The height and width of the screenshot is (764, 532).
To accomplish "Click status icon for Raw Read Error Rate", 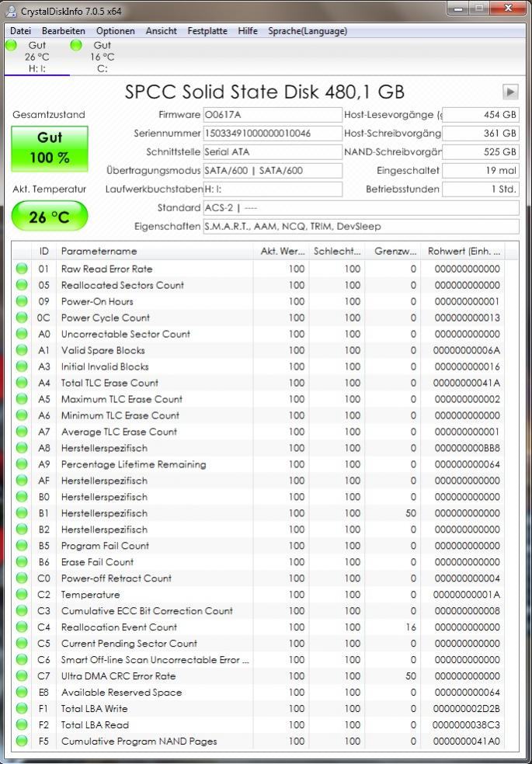I will (22, 269).
